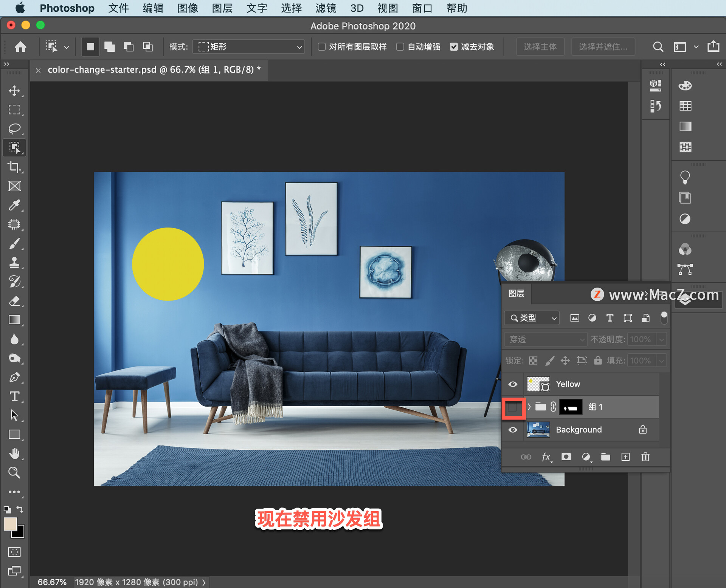Viewport: 726px width, 588px height.
Task: Select the Clone Stamp tool
Action: pos(14,263)
